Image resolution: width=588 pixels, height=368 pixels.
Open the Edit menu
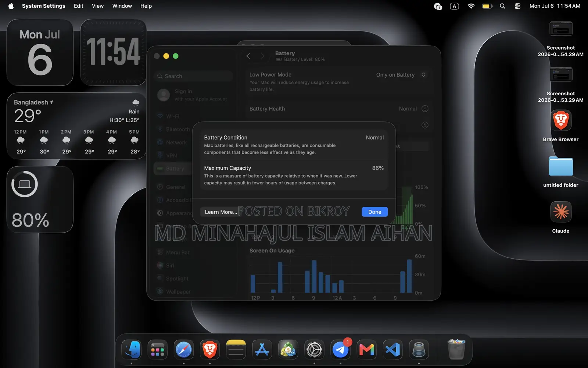coord(78,6)
